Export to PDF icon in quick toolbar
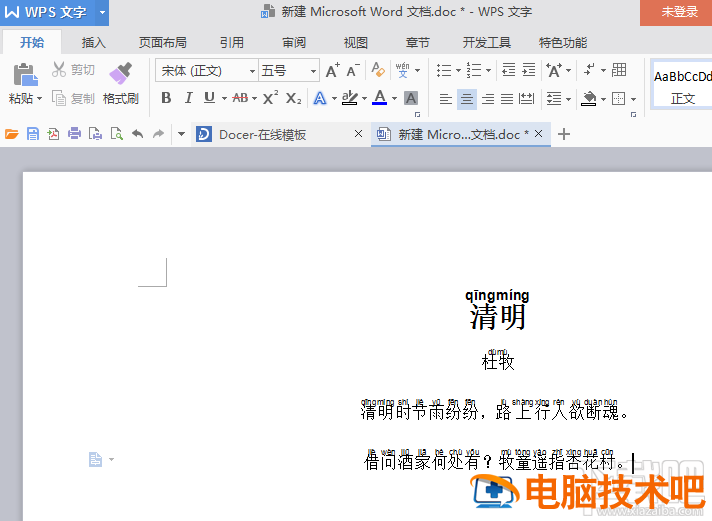The height and width of the screenshot is (521, 712). [x=53, y=134]
